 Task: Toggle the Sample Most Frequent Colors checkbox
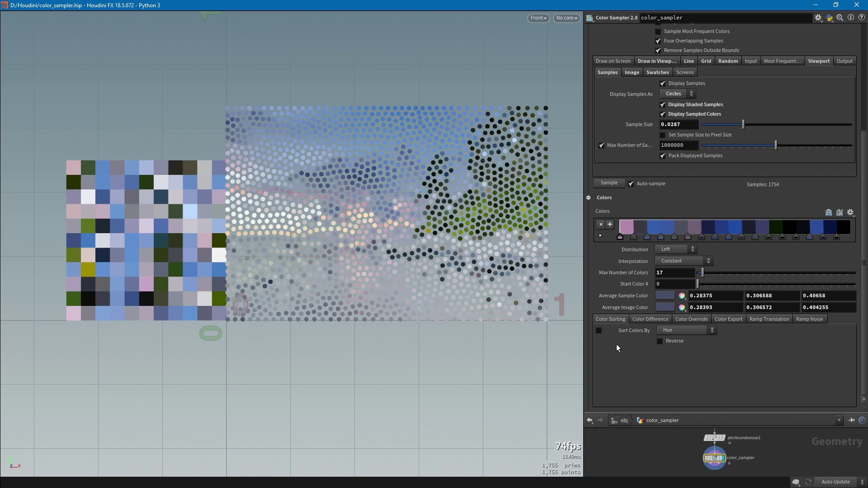click(659, 31)
